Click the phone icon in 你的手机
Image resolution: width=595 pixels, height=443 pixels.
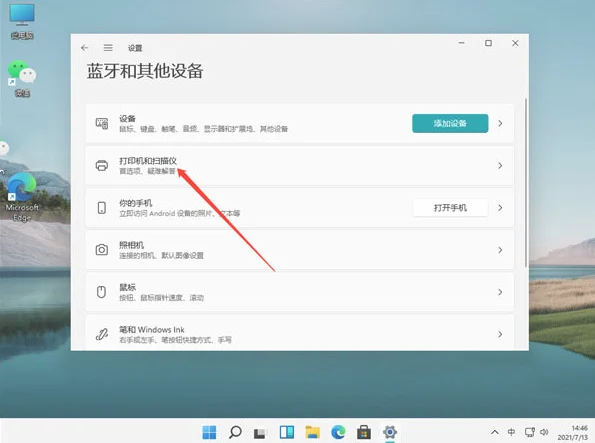click(102, 208)
